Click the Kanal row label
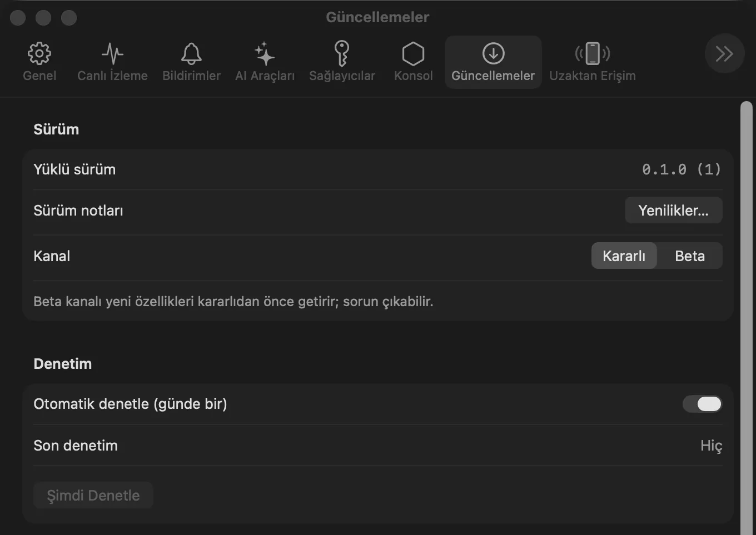The width and height of the screenshot is (756, 535). click(x=52, y=256)
